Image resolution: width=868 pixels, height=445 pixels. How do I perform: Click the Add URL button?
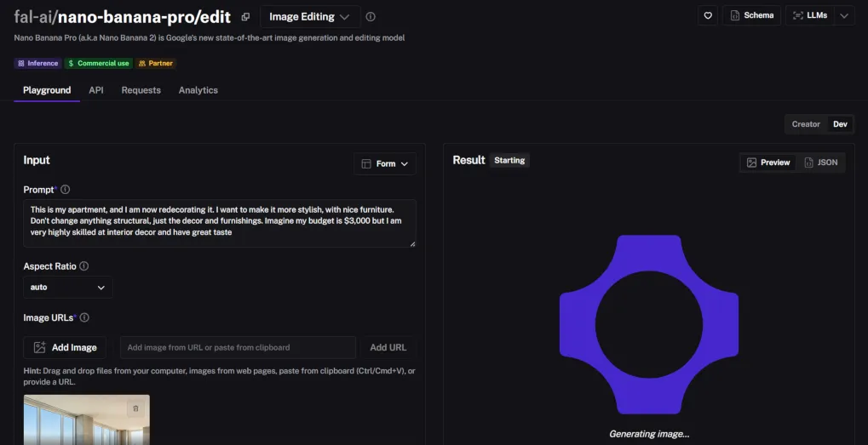click(388, 347)
